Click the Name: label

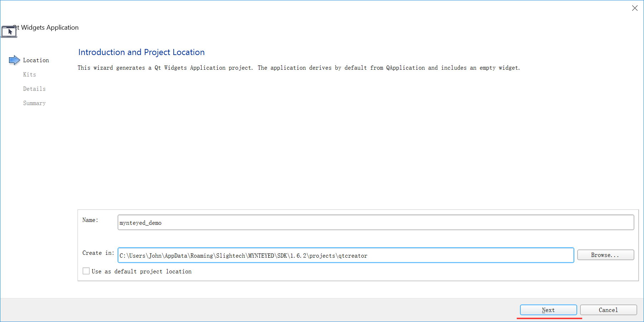pyautogui.click(x=90, y=220)
